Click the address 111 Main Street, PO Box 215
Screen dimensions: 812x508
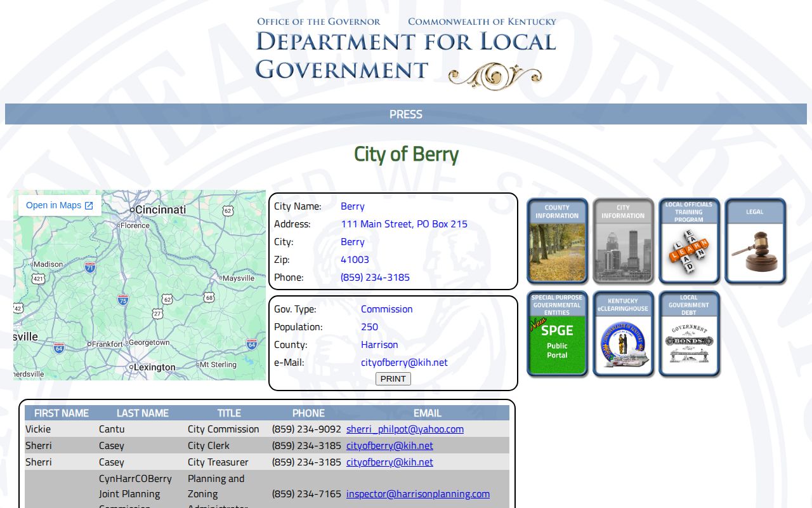click(x=404, y=224)
